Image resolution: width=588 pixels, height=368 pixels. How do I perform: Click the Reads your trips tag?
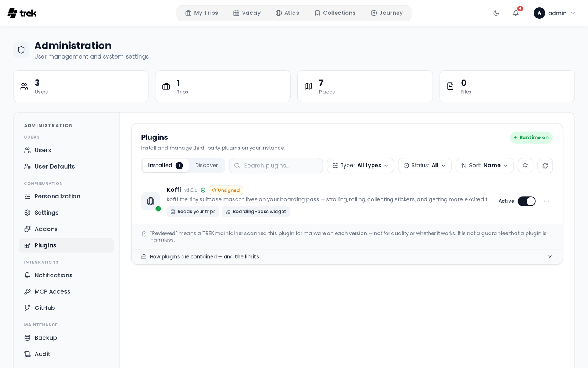[x=193, y=212]
